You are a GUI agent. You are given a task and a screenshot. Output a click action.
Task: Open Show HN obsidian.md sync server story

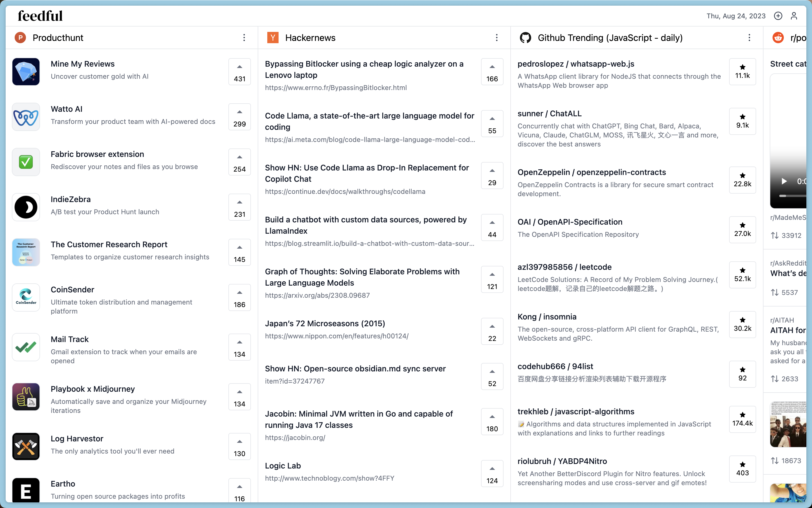355,369
